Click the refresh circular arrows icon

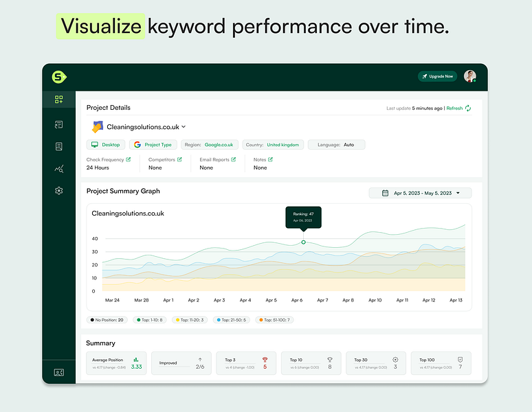[468, 108]
